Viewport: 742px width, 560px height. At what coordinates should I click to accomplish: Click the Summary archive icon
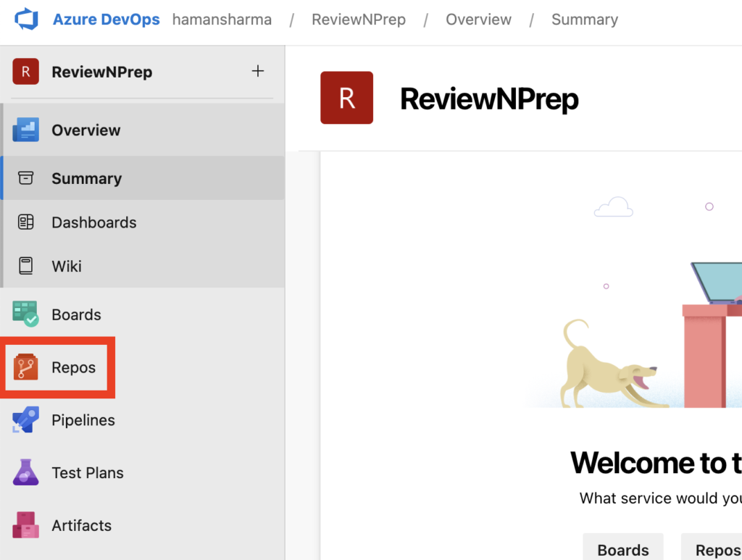25,178
